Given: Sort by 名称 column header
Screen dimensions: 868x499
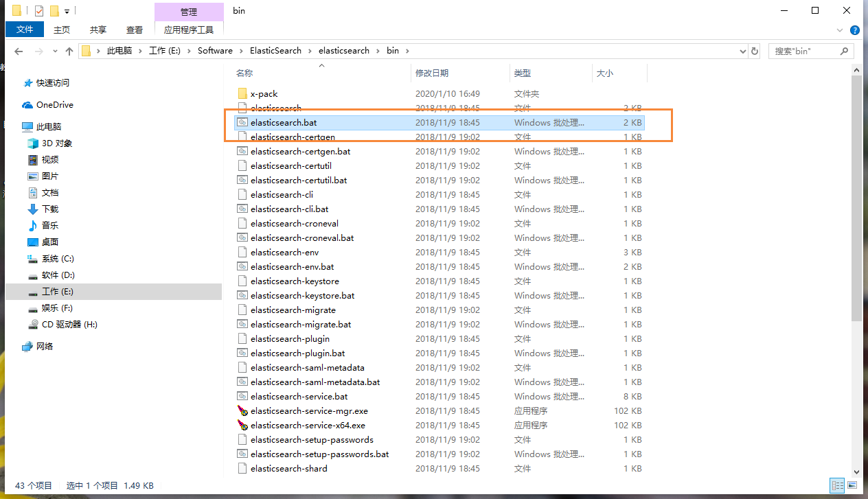Looking at the screenshot, I should 244,73.
